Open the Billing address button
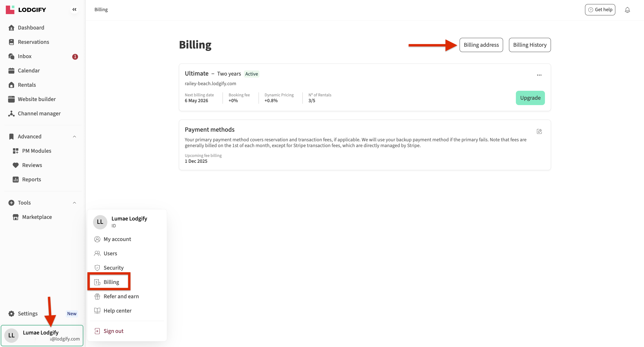This screenshot has height=347, width=644. [481, 45]
